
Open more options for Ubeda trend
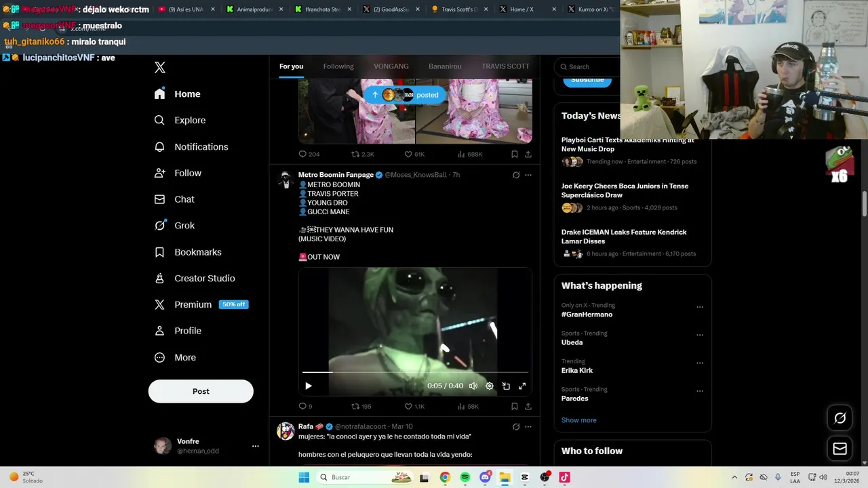pos(700,335)
